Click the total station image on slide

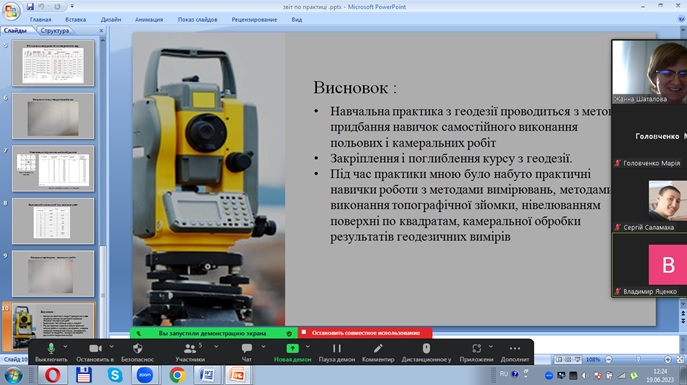[x=209, y=179]
